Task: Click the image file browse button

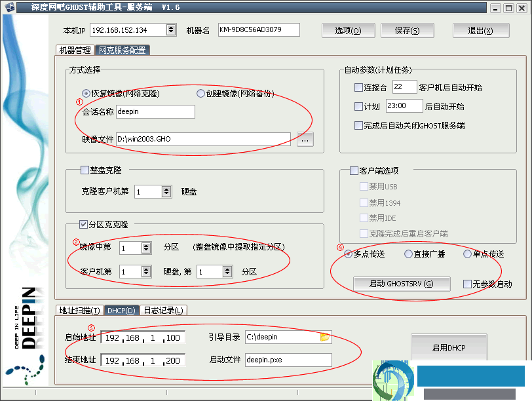Action: coord(305,140)
